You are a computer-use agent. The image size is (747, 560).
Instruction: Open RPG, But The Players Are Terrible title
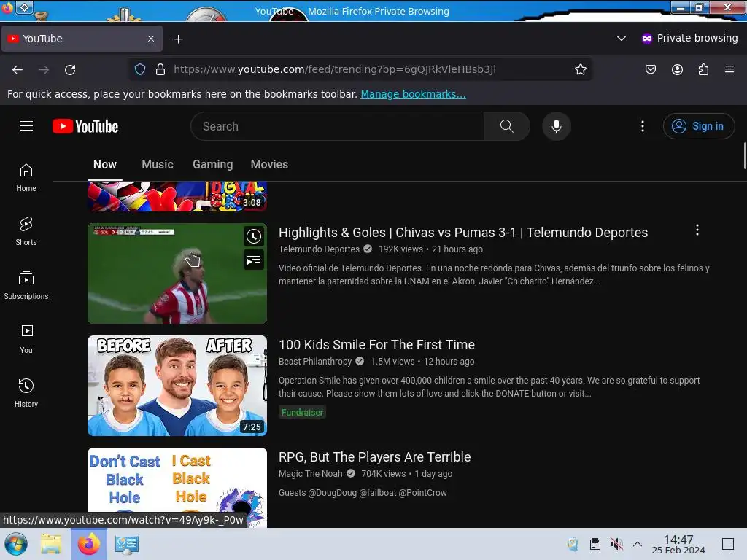coord(374,457)
